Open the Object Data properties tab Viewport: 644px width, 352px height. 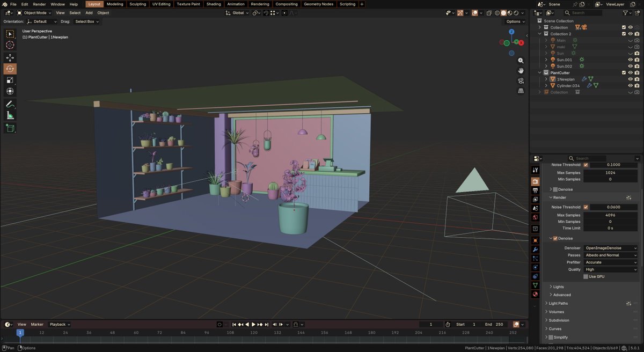(535, 285)
